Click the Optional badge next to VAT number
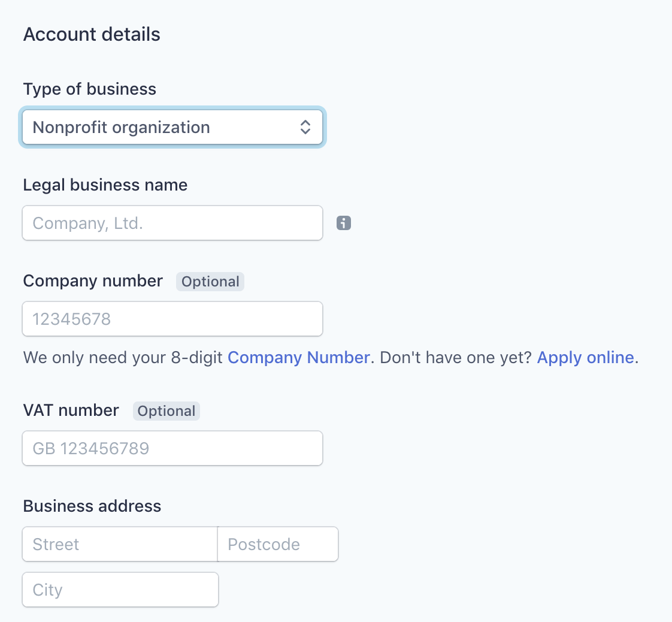The image size is (672, 622). pos(167,411)
